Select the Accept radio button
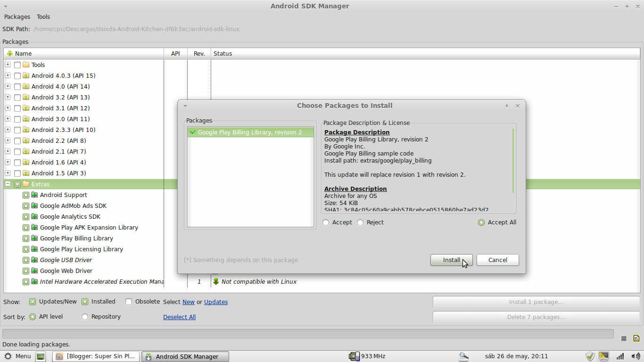 (x=326, y=222)
